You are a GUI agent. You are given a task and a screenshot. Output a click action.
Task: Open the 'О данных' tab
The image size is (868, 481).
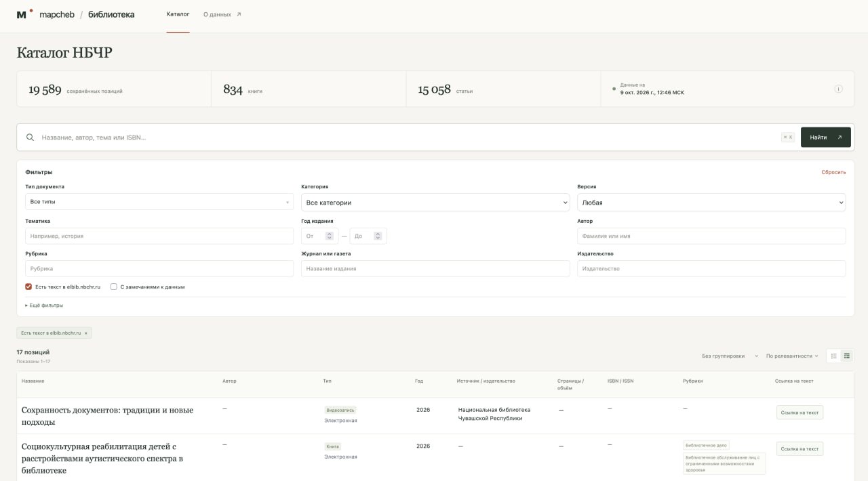222,14
